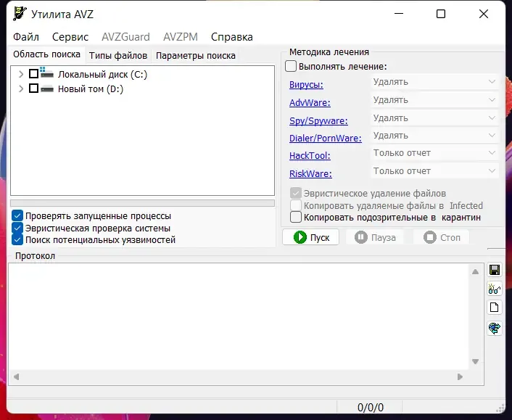Click the RiskWare link
512x420 pixels.
pos(310,174)
